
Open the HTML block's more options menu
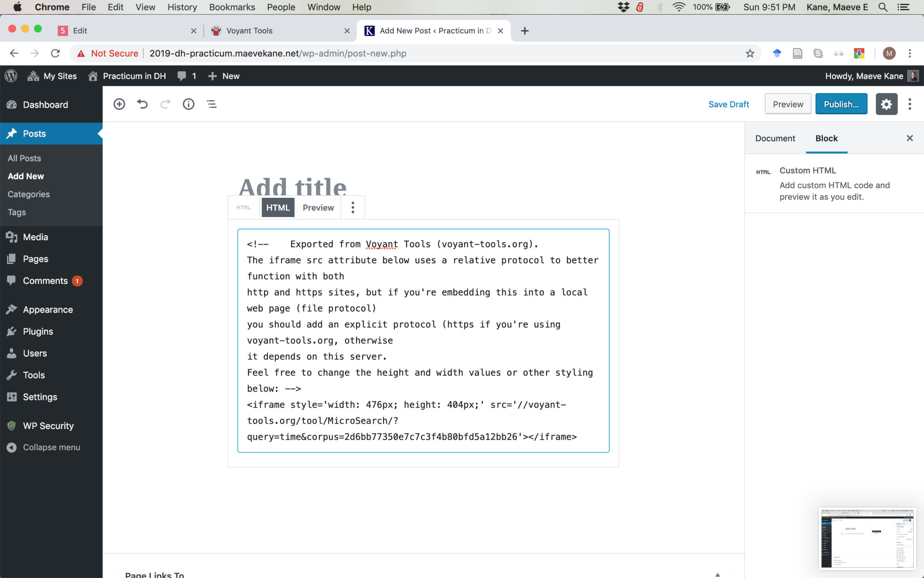click(x=352, y=208)
